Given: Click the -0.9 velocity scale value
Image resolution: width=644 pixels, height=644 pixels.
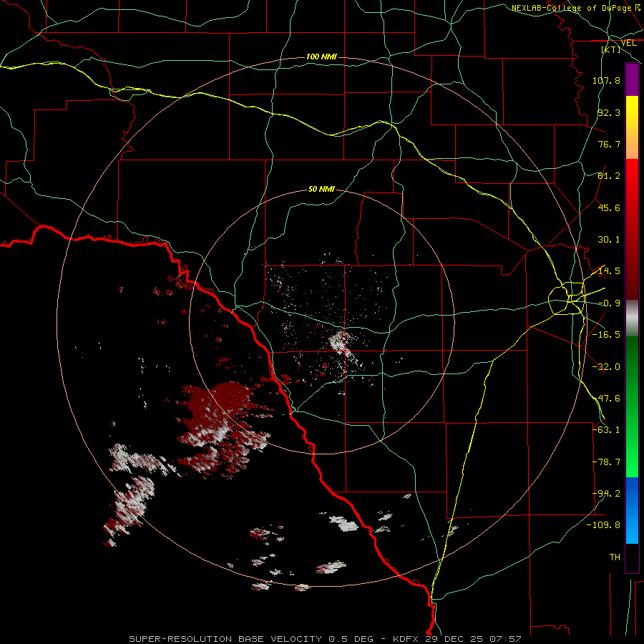Looking at the screenshot, I should (x=609, y=303).
